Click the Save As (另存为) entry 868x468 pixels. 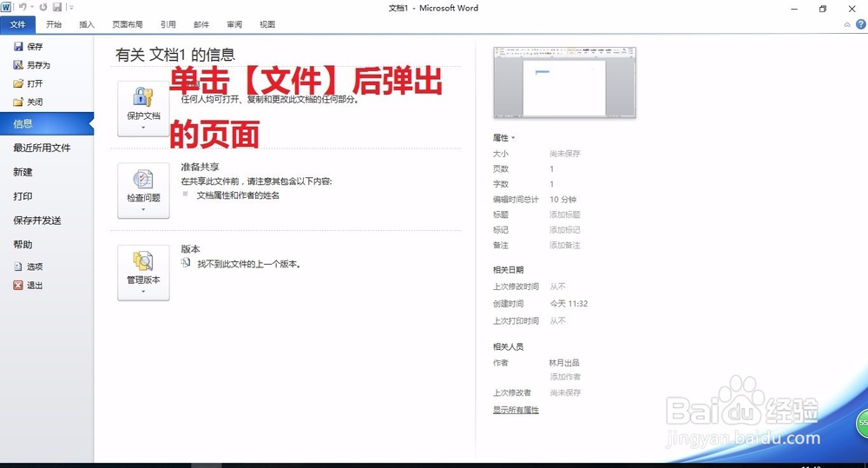coord(31,65)
